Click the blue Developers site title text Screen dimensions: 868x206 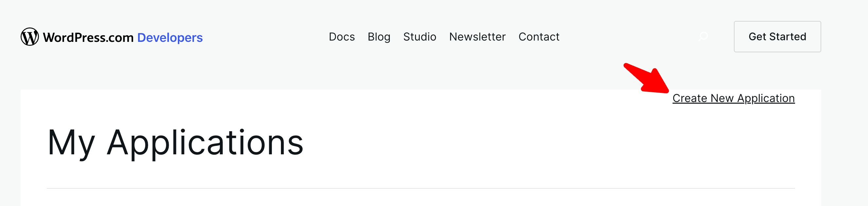click(x=170, y=37)
